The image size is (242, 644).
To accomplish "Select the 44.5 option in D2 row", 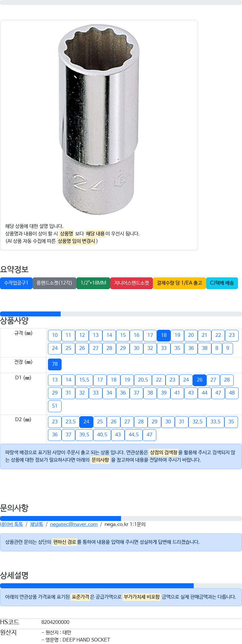I will click(134, 435).
